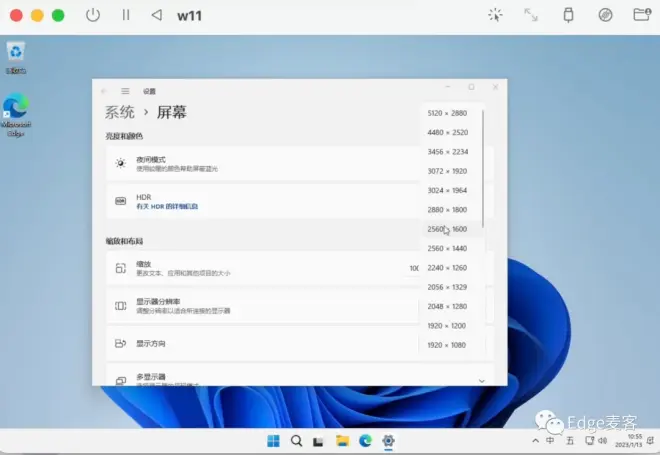The image size is (660, 455).
Task: Open the taskbar clock and date
Action: [630, 441]
